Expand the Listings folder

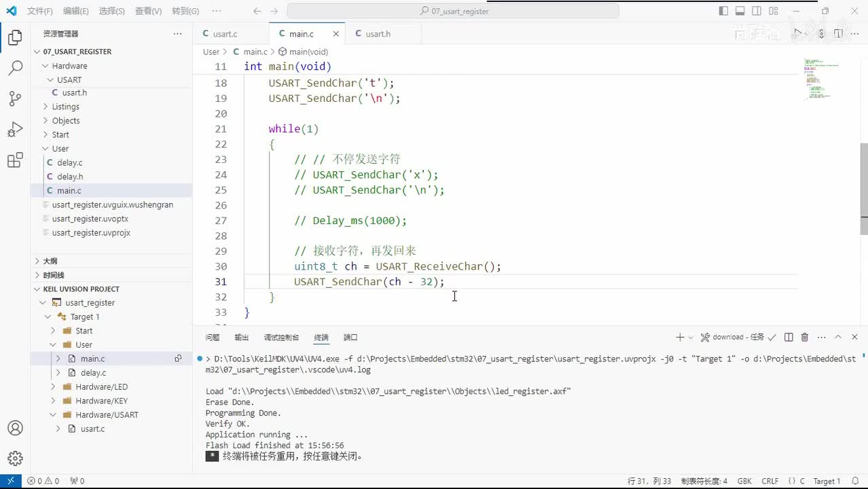click(111, 107)
